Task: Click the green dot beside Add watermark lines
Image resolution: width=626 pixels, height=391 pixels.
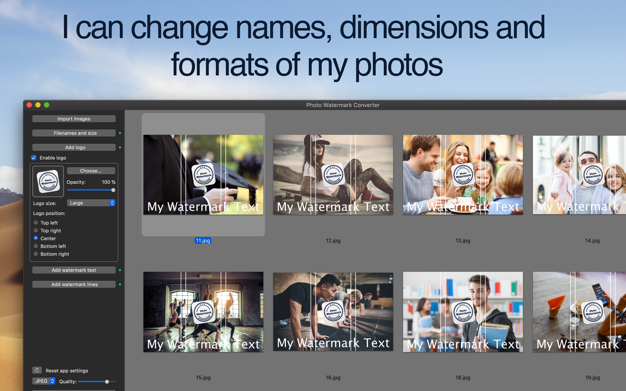Action: [x=120, y=284]
